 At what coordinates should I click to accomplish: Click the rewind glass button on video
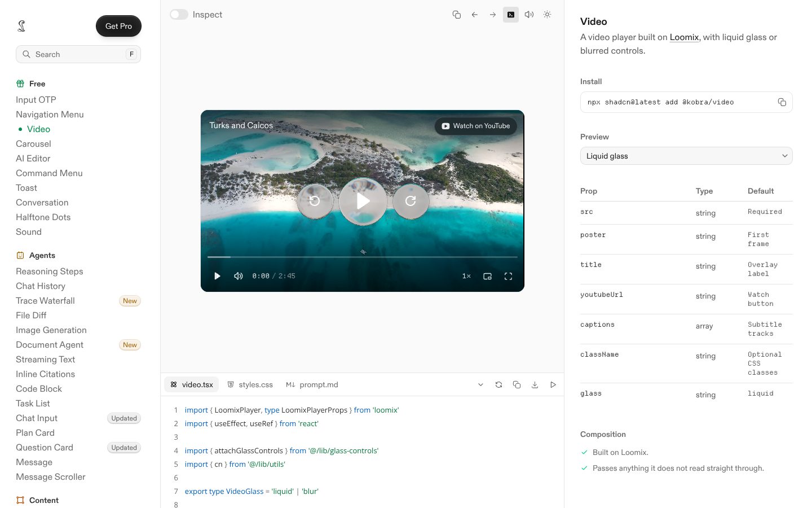pos(315,201)
